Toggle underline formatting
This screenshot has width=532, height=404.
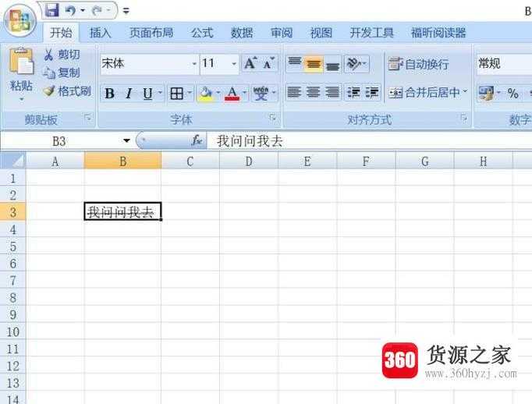pos(147,94)
